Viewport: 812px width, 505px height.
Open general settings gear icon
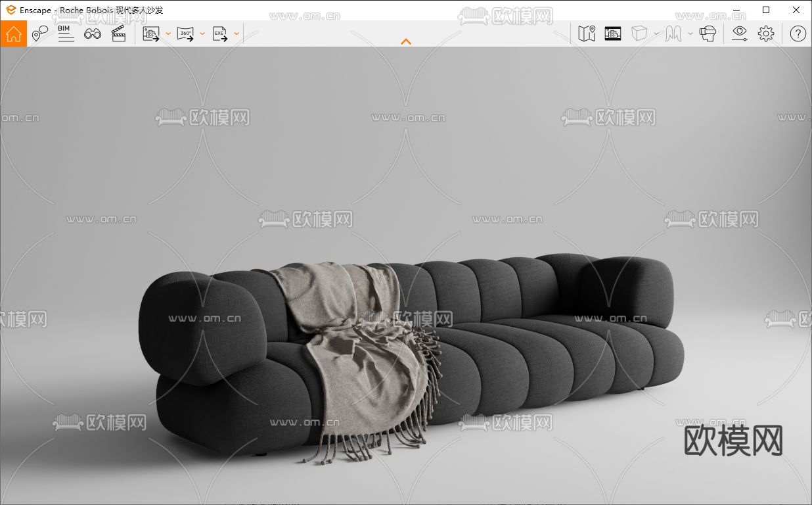pyautogui.click(x=766, y=34)
